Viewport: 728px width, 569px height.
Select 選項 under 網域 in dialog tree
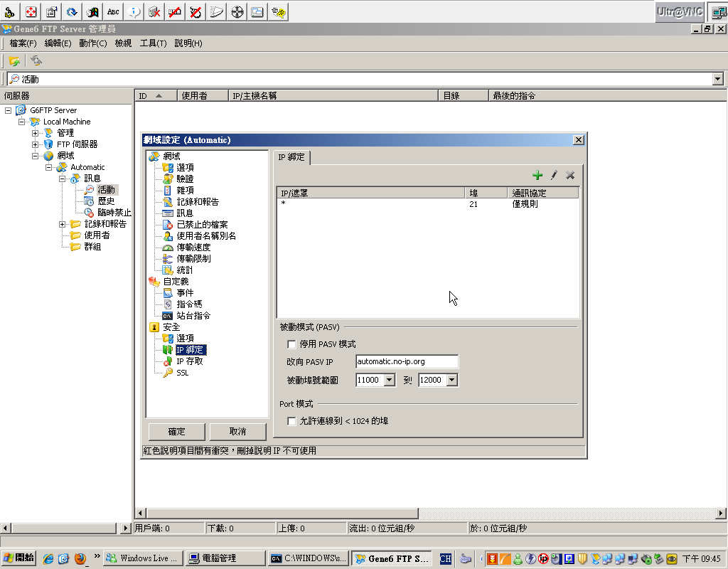(186, 167)
